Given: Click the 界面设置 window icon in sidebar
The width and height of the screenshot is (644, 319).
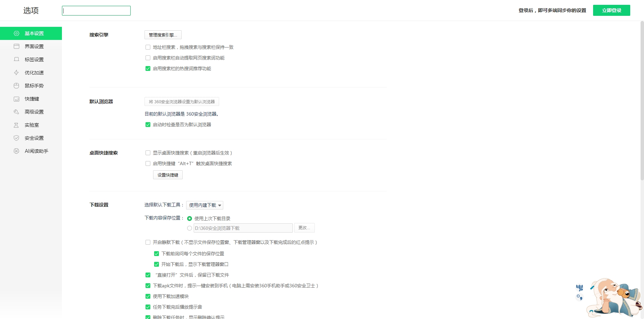Looking at the screenshot, I should click(x=16, y=46).
